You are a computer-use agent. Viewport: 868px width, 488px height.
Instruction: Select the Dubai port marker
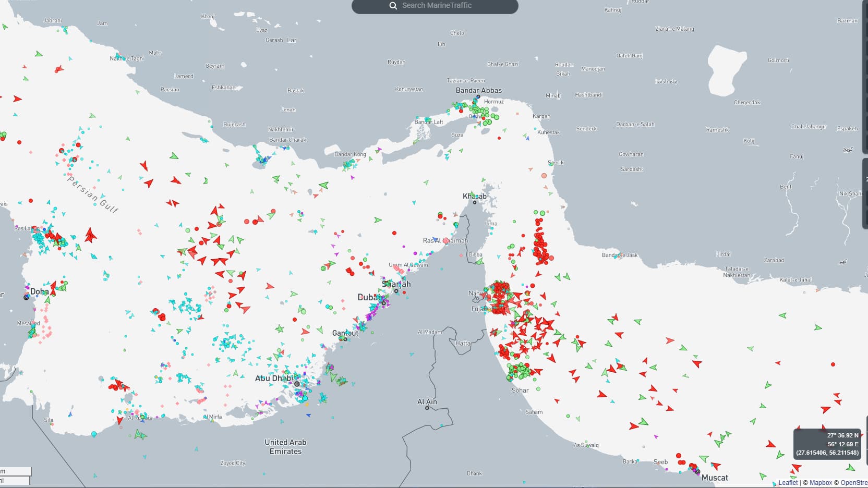(383, 303)
